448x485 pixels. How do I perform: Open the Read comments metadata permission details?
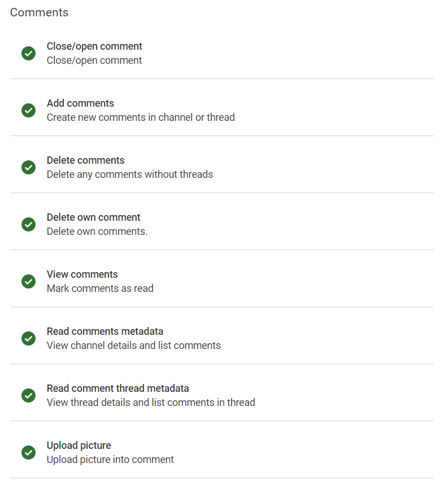[105, 331]
